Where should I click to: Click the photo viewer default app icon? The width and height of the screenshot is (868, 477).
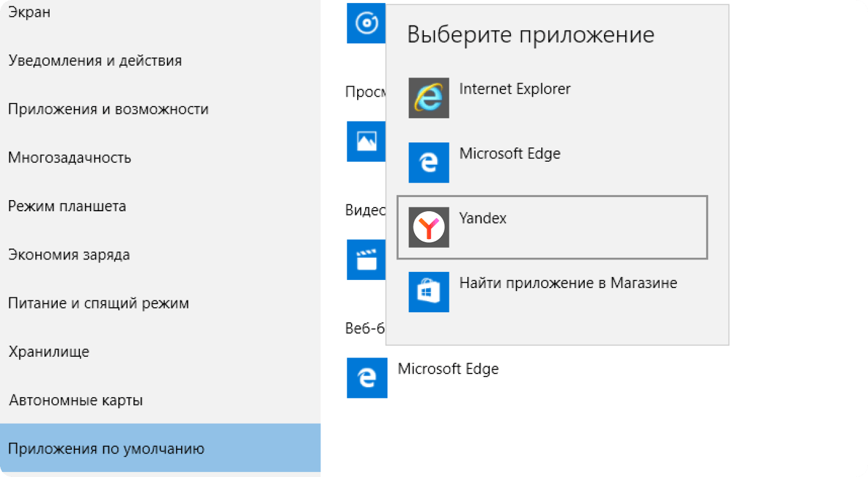click(366, 142)
